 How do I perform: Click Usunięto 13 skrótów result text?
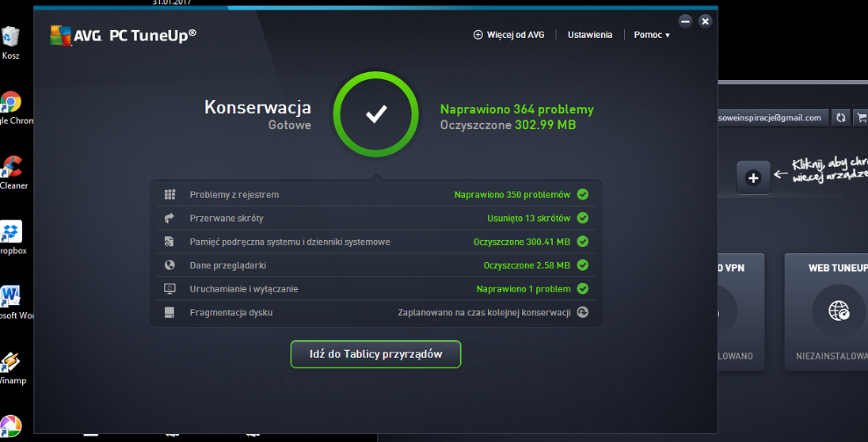(529, 219)
